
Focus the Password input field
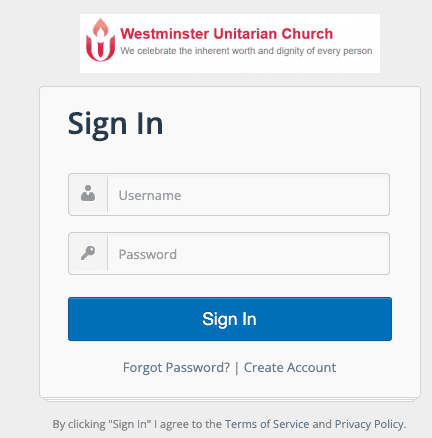(x=248, y=254)
